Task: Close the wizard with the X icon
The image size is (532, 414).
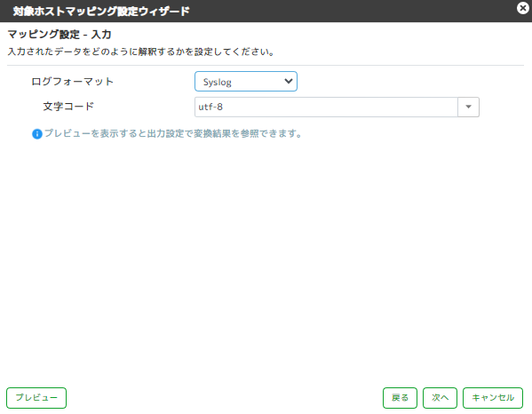Action: pyautogui.click(x=523, y=8)
